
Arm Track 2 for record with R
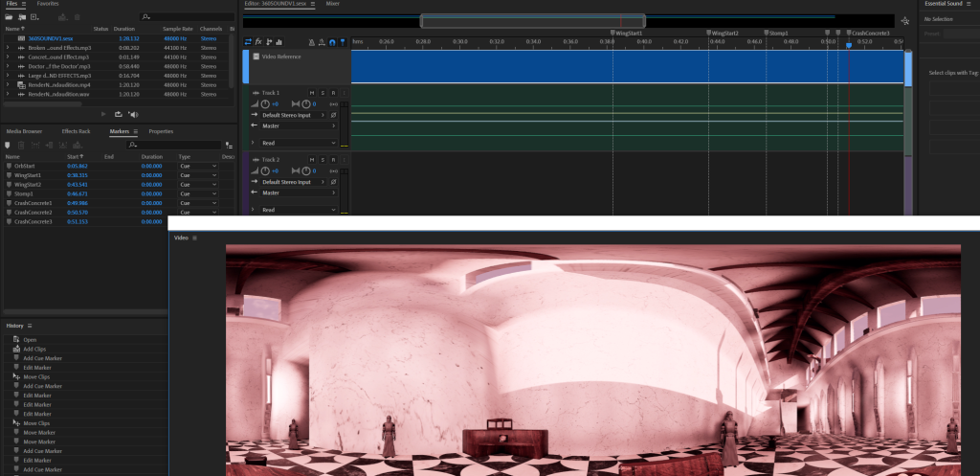(333, 159)
